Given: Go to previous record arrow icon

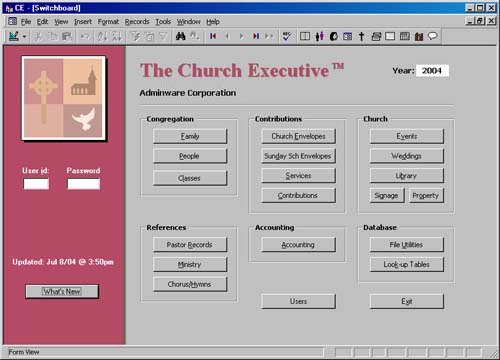Looking at the screenshot, I should pos(227,36).
